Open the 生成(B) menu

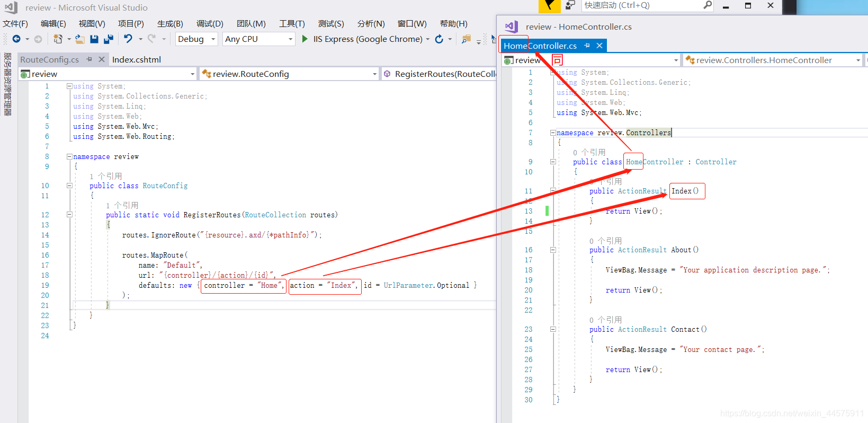pos(170,24)
